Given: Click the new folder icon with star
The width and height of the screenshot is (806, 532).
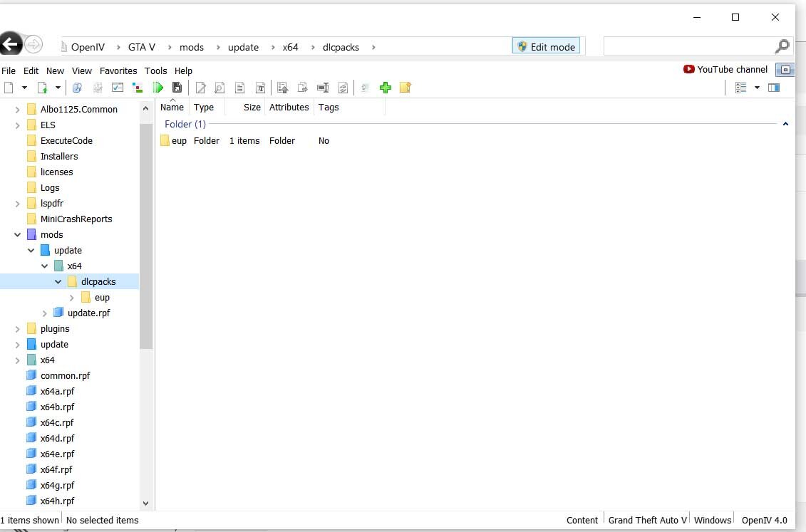Looking at the screenshot, I should pyautogui.click(x=405, y=88).
